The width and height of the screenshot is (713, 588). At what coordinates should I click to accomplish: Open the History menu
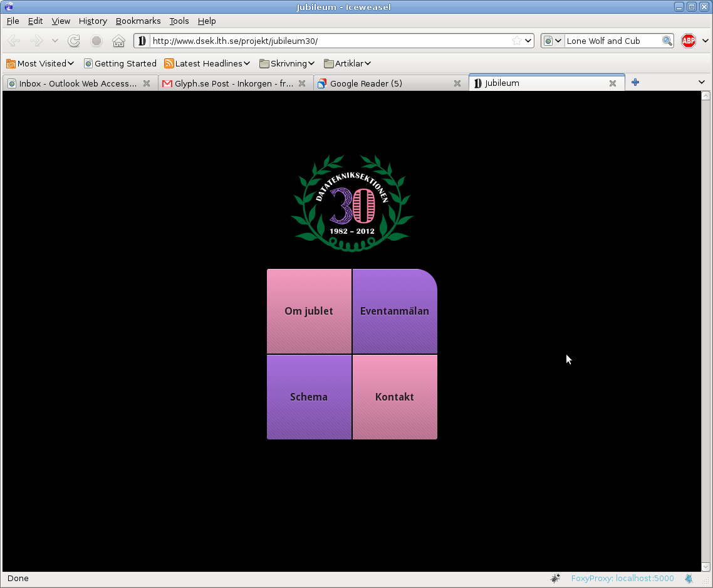pos(93,21)
